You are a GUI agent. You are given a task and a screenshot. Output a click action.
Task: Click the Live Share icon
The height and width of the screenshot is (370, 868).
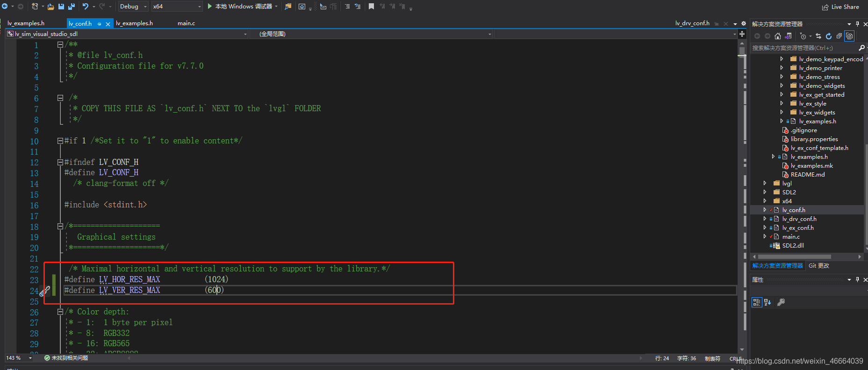pos(825,7)
